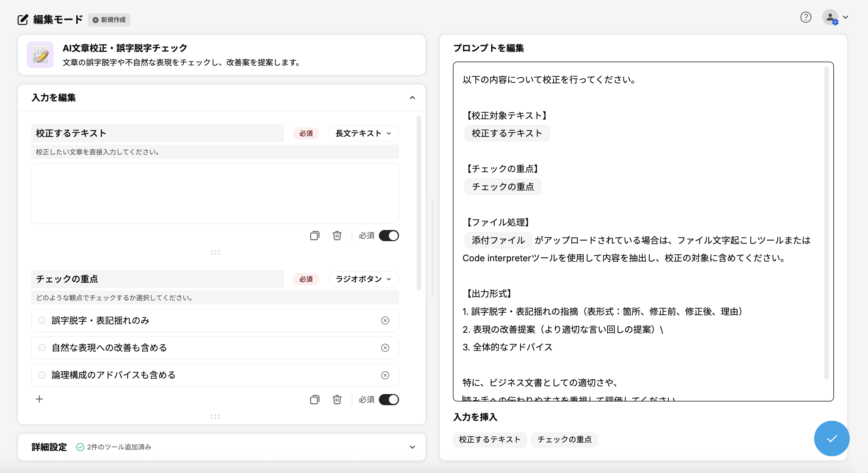Select the 自然な表現への改善も含める radio button
The height and width of the screenshot is (473, 868).
[42, 347]
